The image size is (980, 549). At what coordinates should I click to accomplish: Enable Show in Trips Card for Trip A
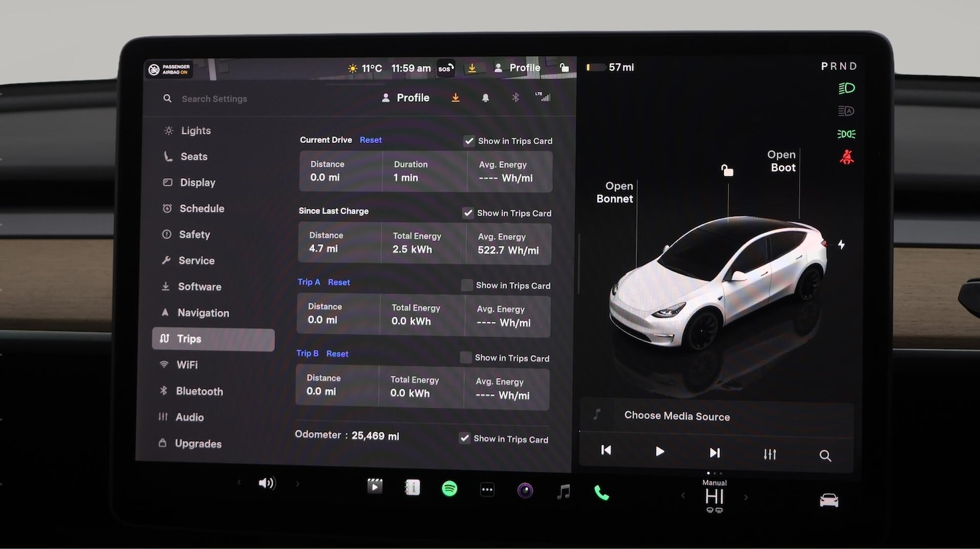pyautogui.click(x=466, y=285)
